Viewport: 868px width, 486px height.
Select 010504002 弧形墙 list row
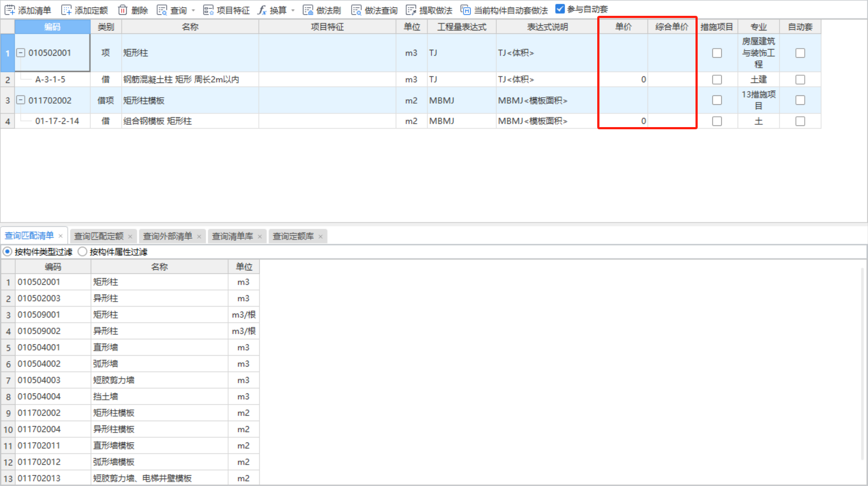(130, 364)
